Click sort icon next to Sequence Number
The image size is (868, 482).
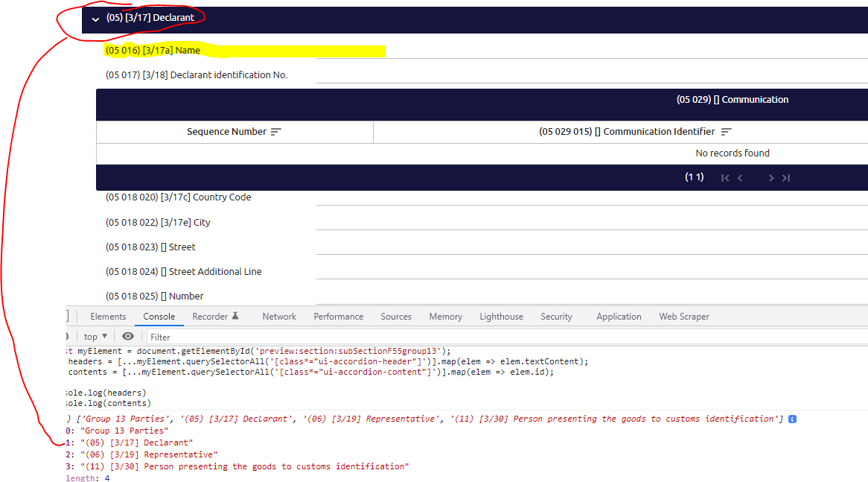275,132
